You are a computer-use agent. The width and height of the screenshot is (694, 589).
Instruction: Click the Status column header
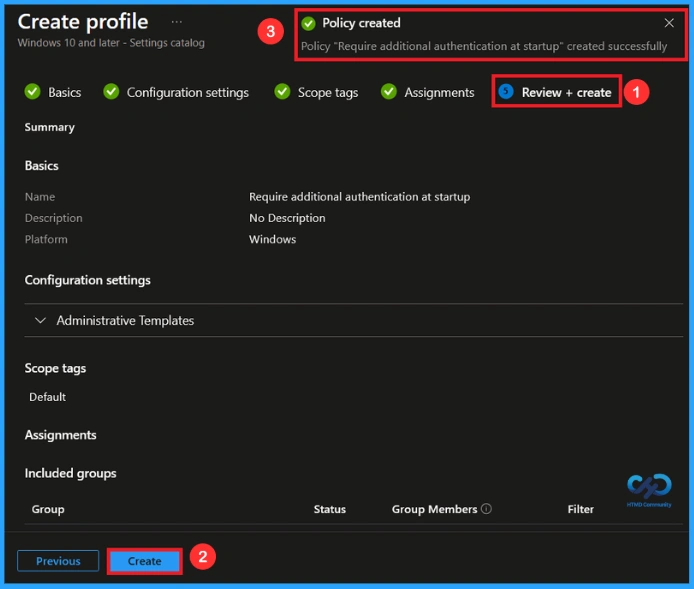330,509
